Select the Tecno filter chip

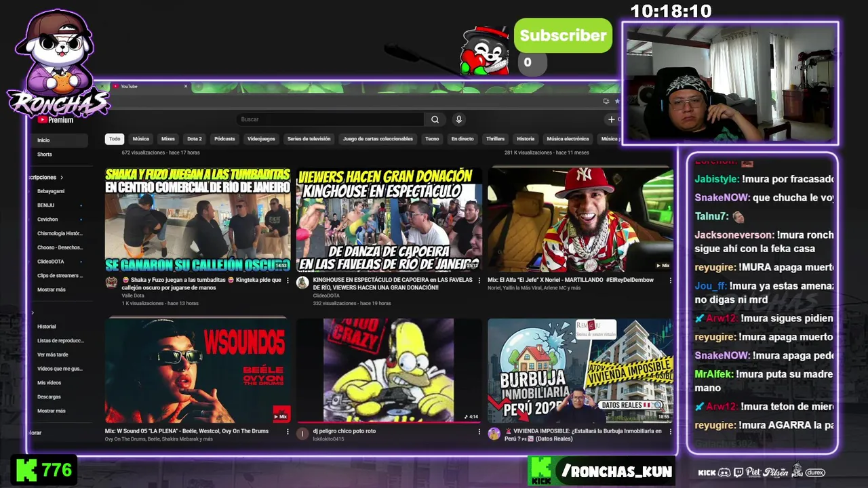click(432, 139)
